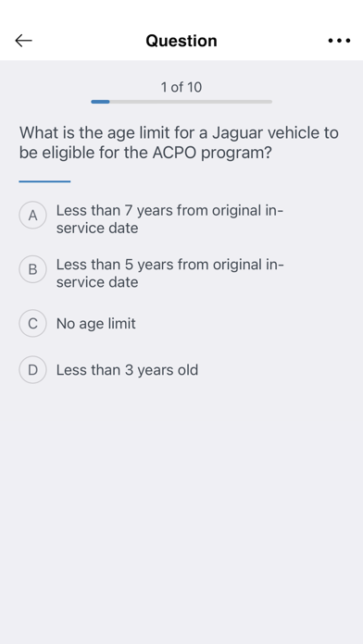The image size is (363, 644).
Task: Click the blank white strip above header
Action: click(x=181, y=10)
